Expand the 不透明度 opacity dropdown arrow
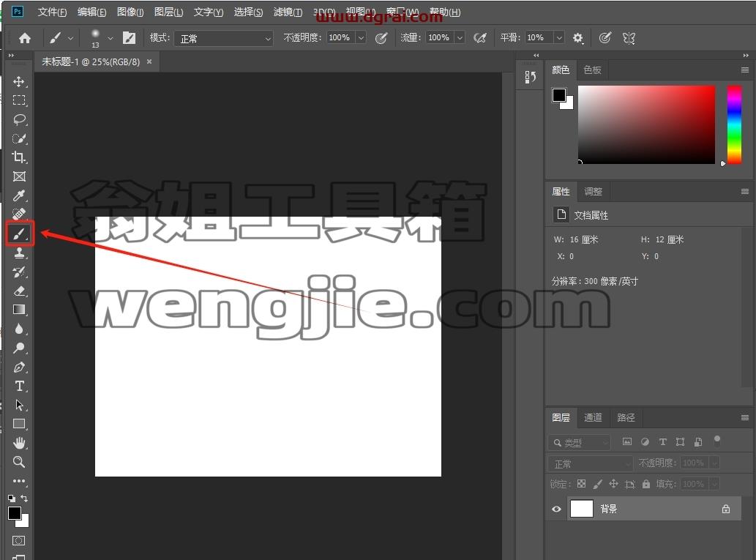 pyautogui.click(x=361, y=37)
